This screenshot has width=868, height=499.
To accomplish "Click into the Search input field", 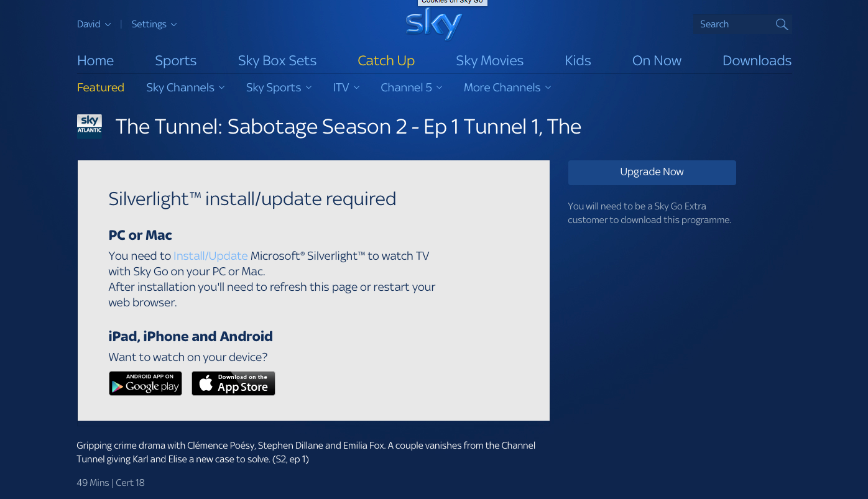I will pos(734,24).
